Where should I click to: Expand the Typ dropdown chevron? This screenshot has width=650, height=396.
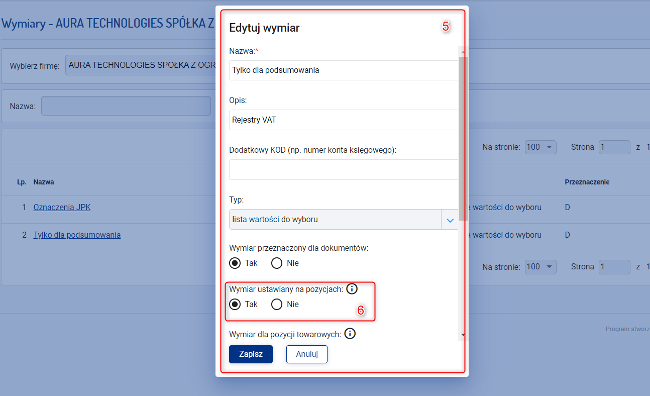point(450,220)
